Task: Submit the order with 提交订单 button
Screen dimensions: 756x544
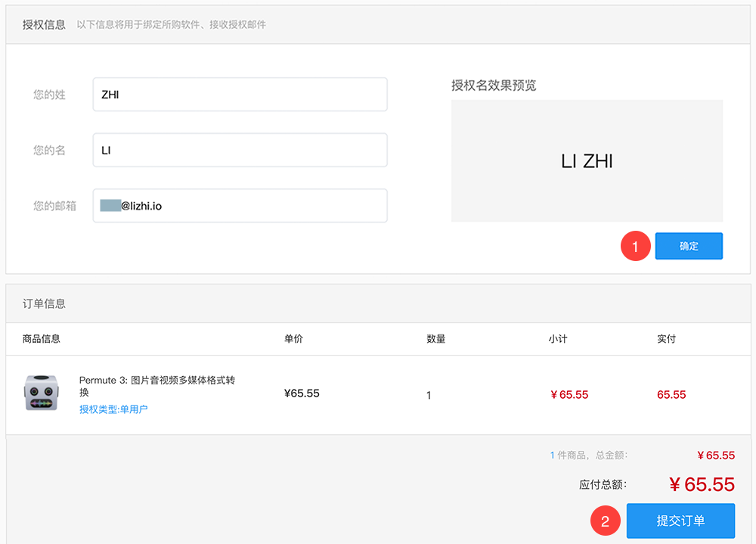Action: 680,521
